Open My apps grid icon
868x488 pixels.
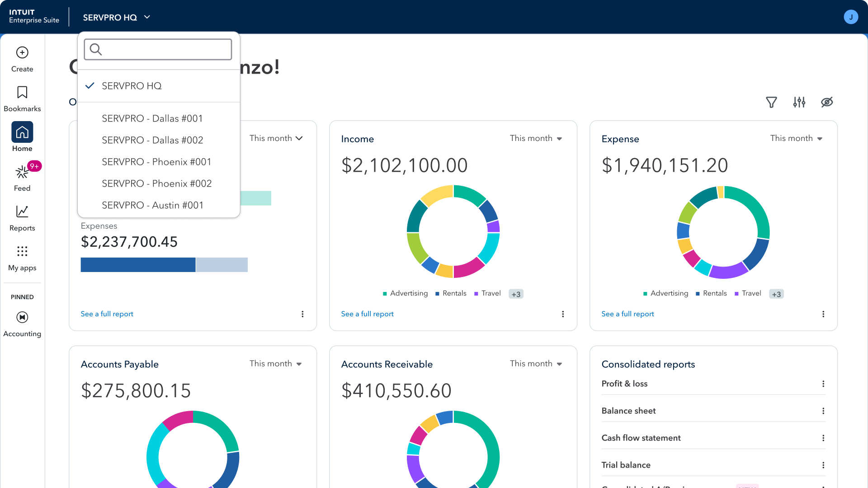click(22, 251)
